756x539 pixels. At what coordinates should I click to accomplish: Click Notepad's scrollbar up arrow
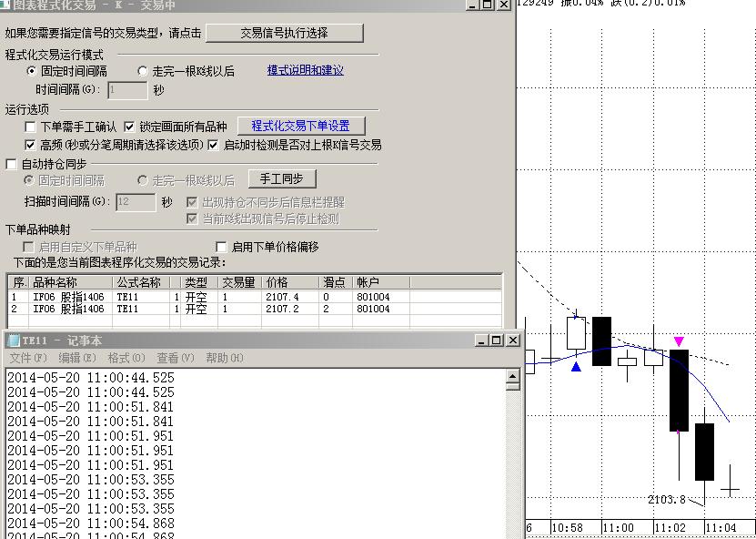click(x=513, y=377)
